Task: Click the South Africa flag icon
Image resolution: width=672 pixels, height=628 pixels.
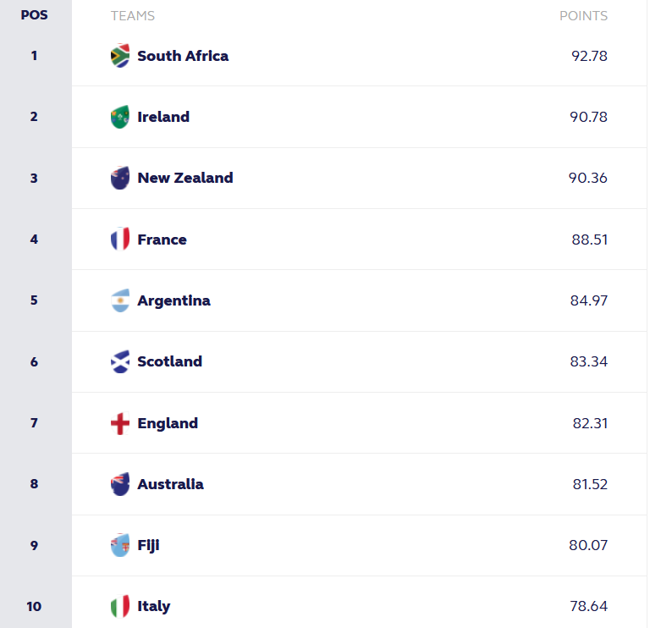Action: (x=120, y=56)
